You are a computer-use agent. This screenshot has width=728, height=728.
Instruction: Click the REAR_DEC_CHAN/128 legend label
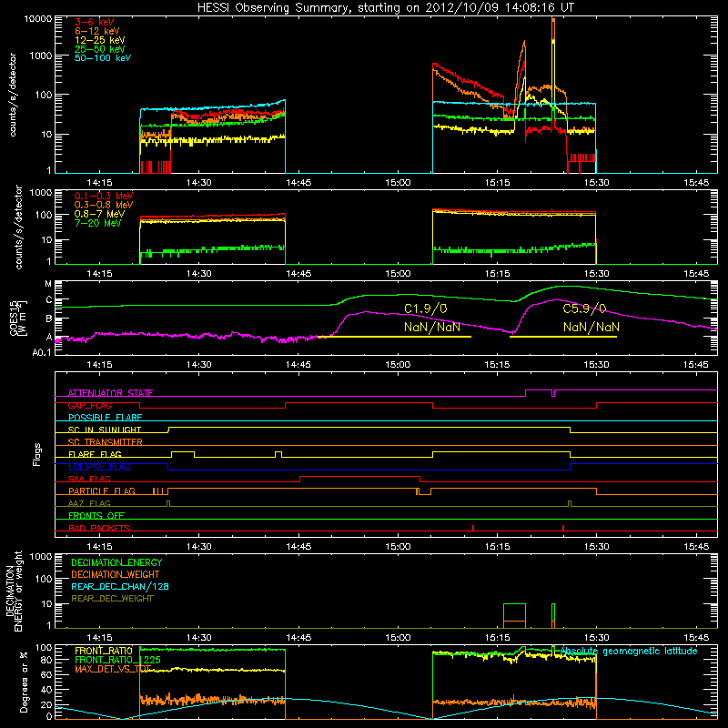120,586
